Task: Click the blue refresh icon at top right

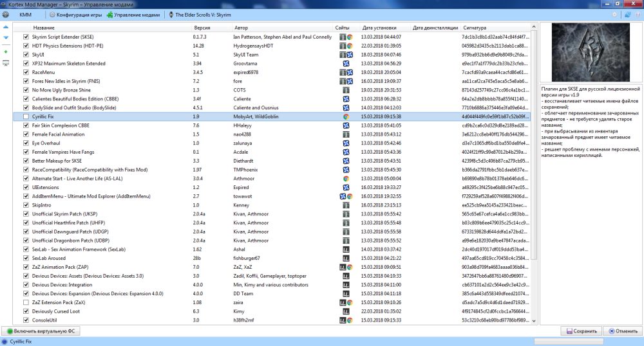Action: tap(627, 15)
